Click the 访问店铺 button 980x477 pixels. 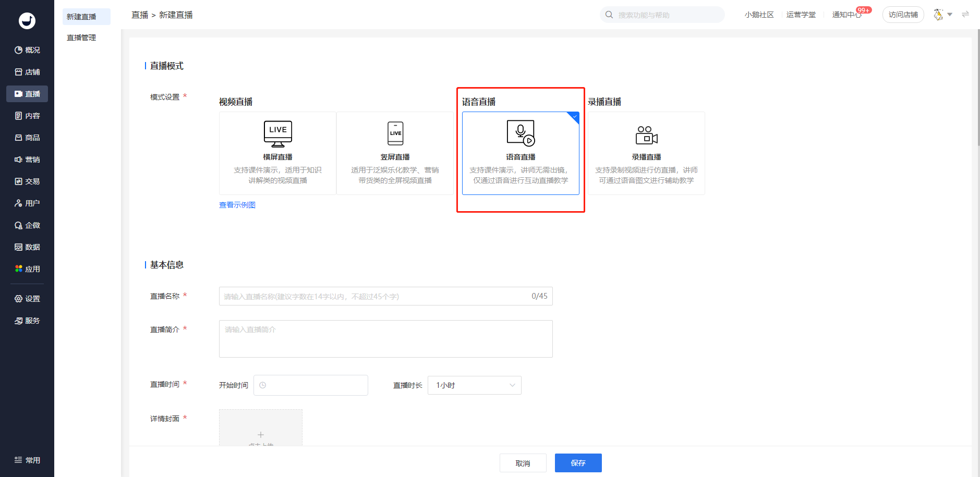[x=903, y=15]
